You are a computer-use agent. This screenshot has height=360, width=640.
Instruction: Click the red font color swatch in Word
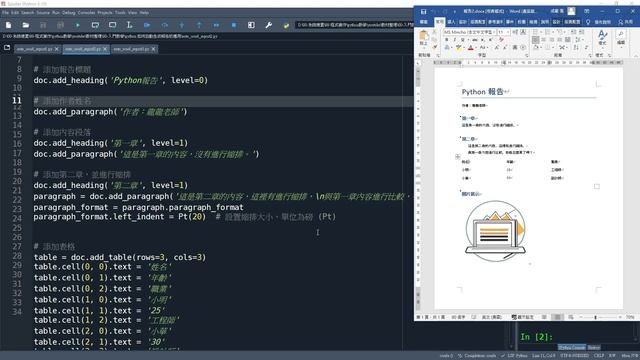pos(471,48)
